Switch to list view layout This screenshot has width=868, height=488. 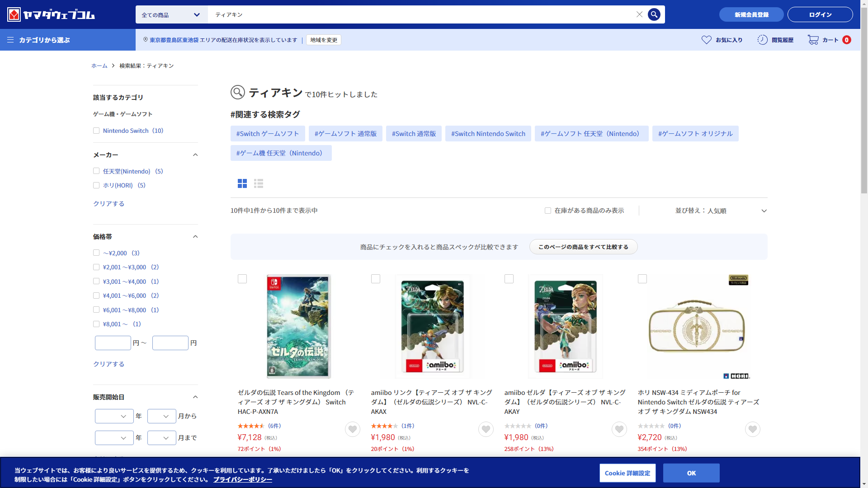coord(259,183)
